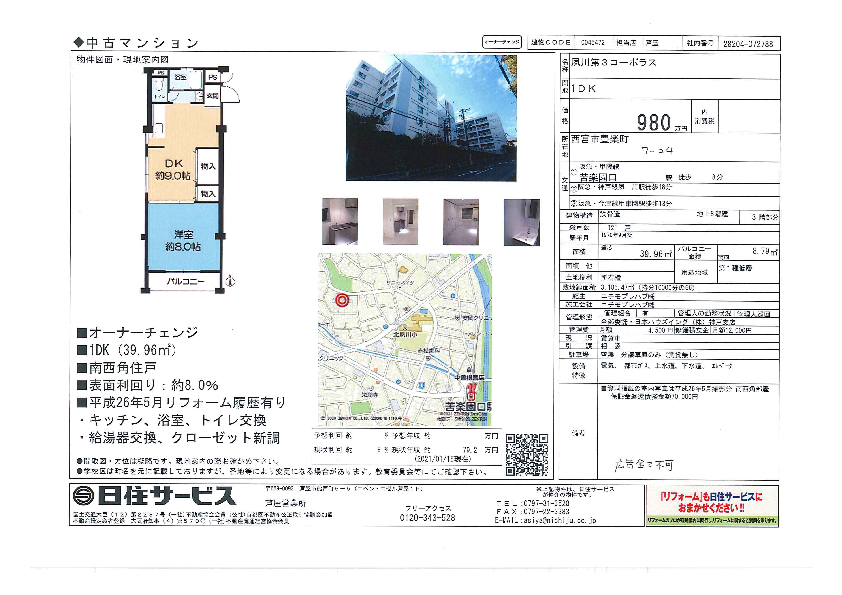Open the fourth interior washbasin thumbnail
Screen dimensions: 842x595
(521, 222)
